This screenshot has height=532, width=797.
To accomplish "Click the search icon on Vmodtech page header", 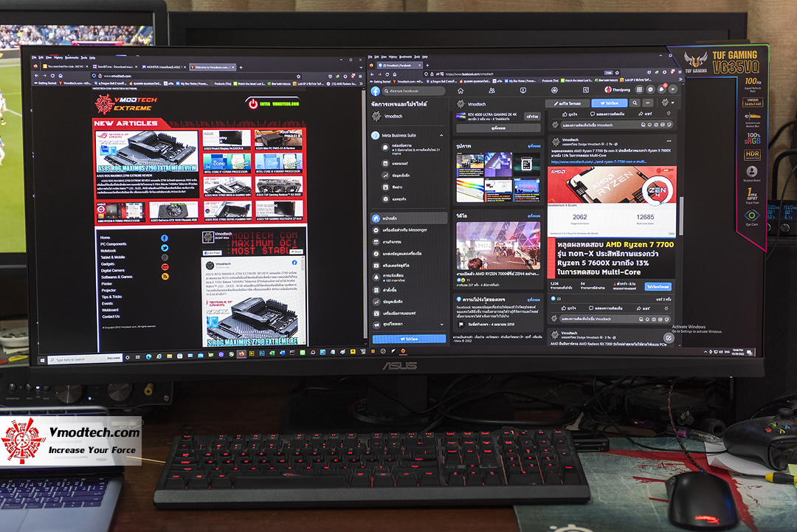I will coord(635,103).
